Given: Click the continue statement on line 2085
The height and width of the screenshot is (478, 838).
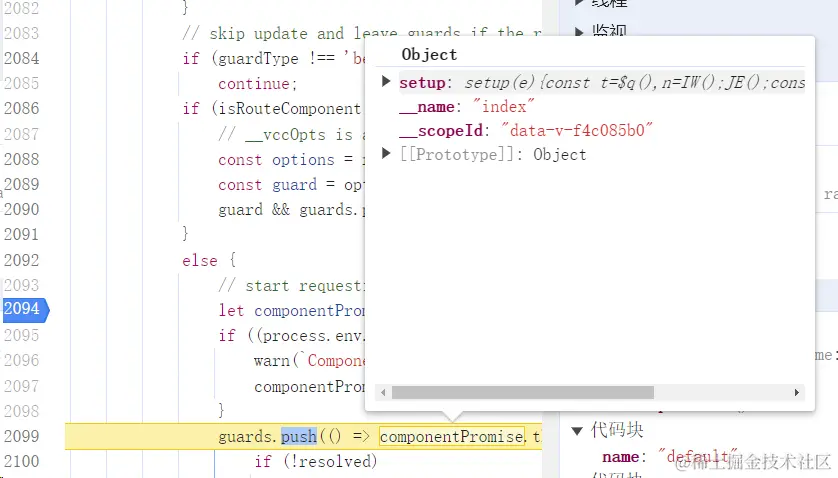Looking at the screenshot, I should click(x=257, y=84).
